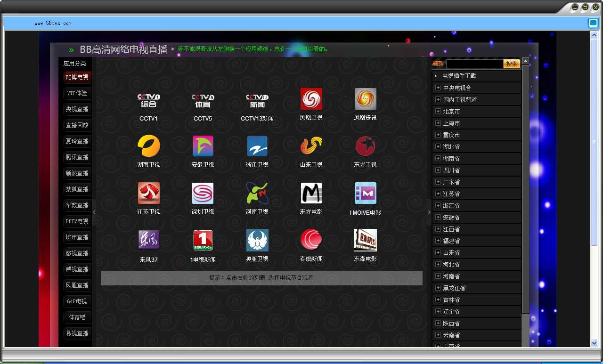The width and height of the screenshot is (603, 364).
Task: Open 夏玲直播 category
Action: tap(77, 141)
